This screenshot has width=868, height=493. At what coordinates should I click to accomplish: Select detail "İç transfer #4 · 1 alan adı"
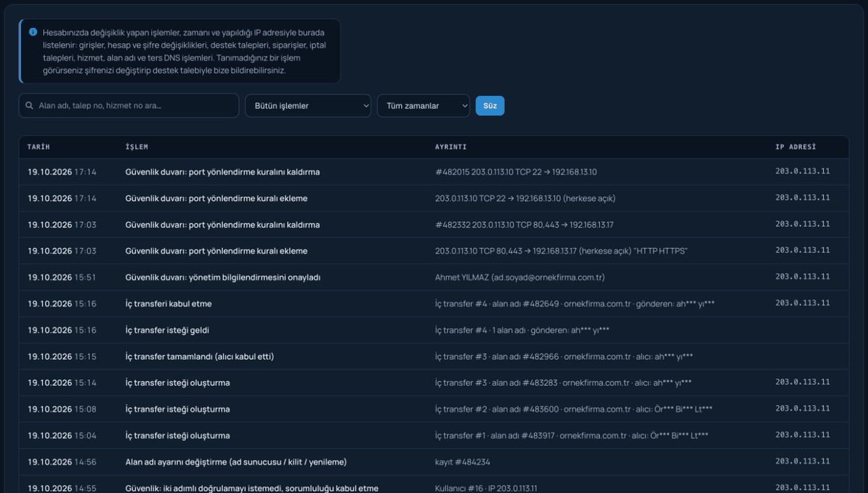522,330
